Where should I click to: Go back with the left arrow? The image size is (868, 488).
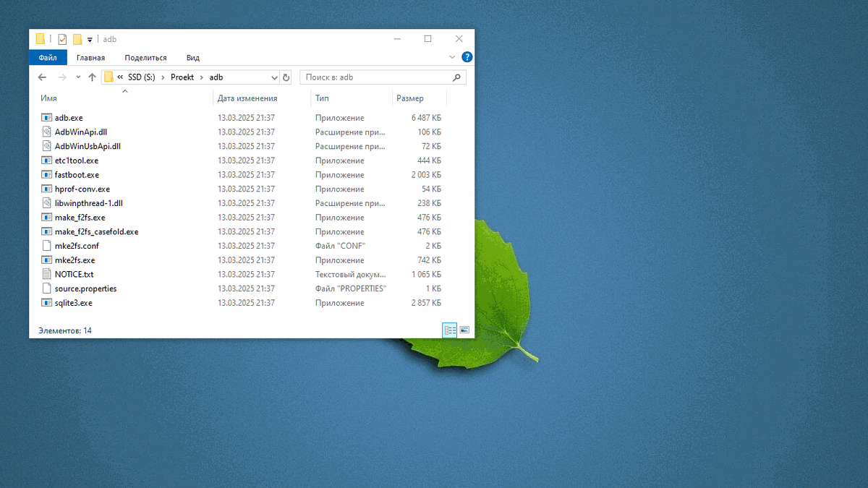pyautogui.click(x=42, y=77)
